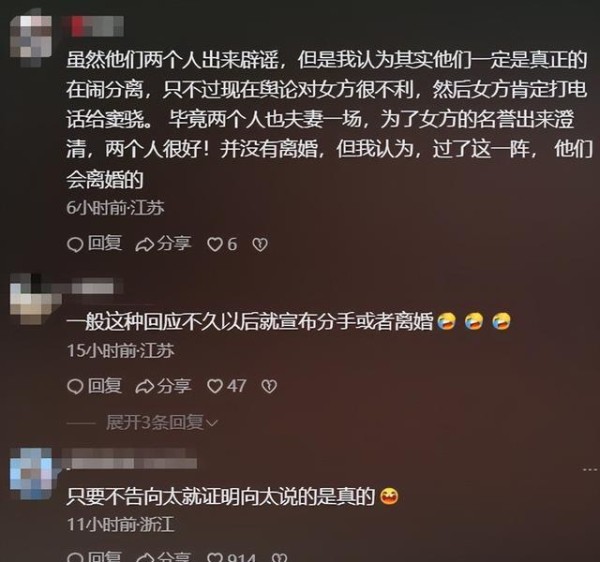
Task: Open third commenter's avatar profile
Action: [x=31, y=473]
